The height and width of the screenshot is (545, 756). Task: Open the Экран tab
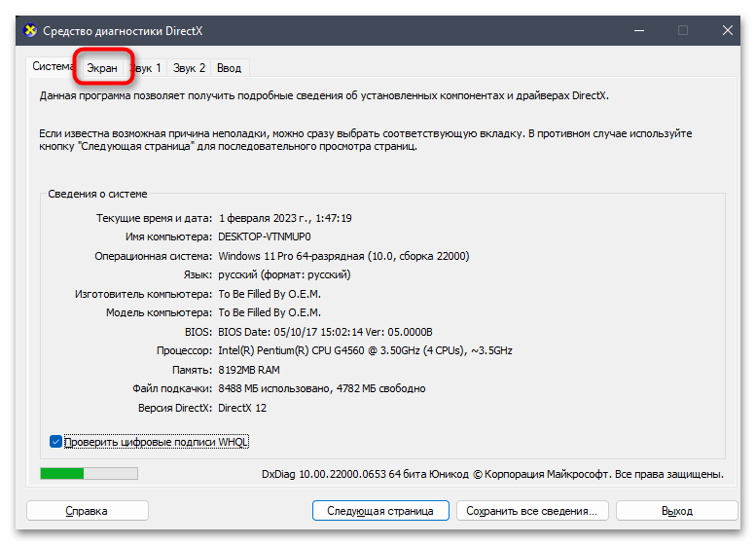(102, 68)
